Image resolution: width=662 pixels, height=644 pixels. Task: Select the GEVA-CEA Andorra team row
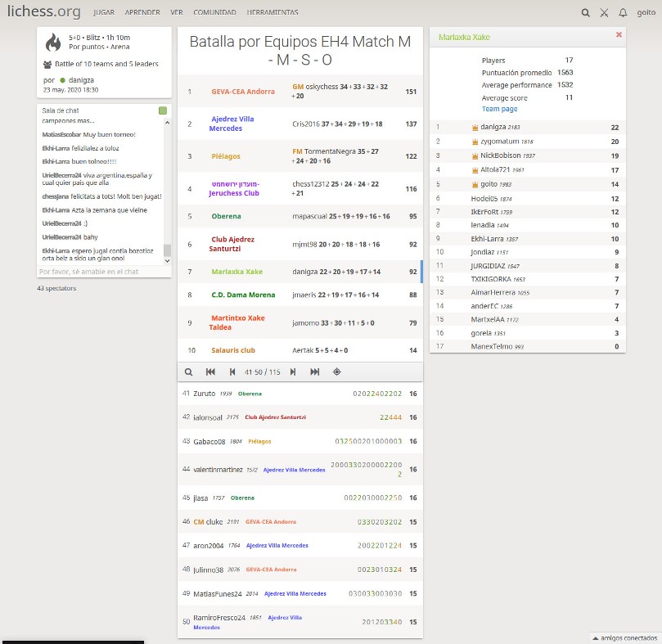243,92
